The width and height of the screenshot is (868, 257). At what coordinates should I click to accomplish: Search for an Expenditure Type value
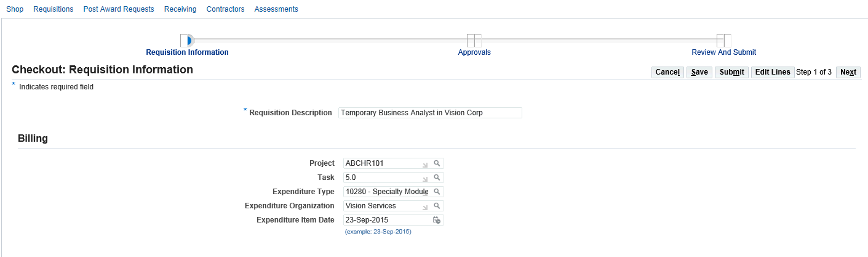tap(437, 192)
